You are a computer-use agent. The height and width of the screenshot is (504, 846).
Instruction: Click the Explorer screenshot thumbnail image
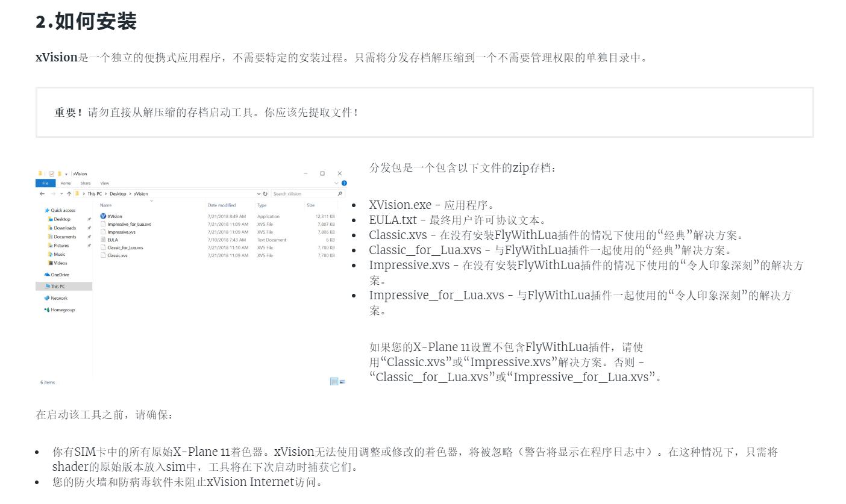(192, 278)
